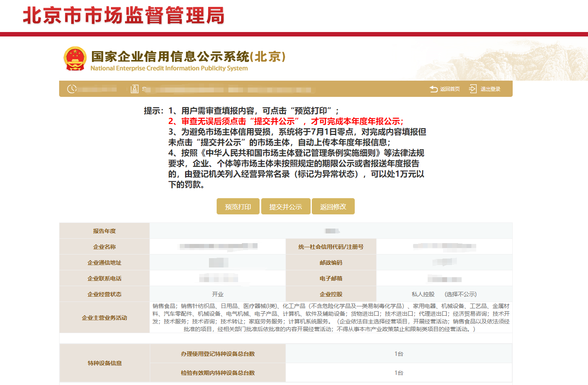Click the 检验有效期内特种设备总台数 label
Screen dimensions: 588x385
[218, 373]
